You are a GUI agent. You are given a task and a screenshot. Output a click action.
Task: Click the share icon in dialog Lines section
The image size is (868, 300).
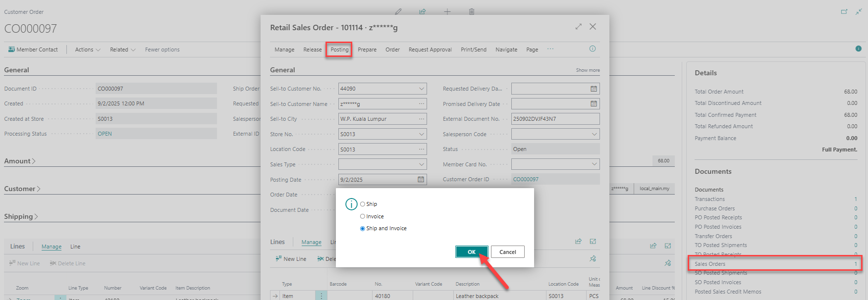tap(578, 242)
